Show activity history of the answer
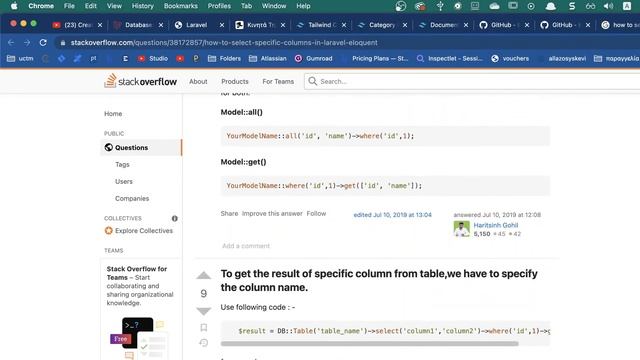Image resolution: width=640 pixels, height=360 pixels. tap(204, 343)
